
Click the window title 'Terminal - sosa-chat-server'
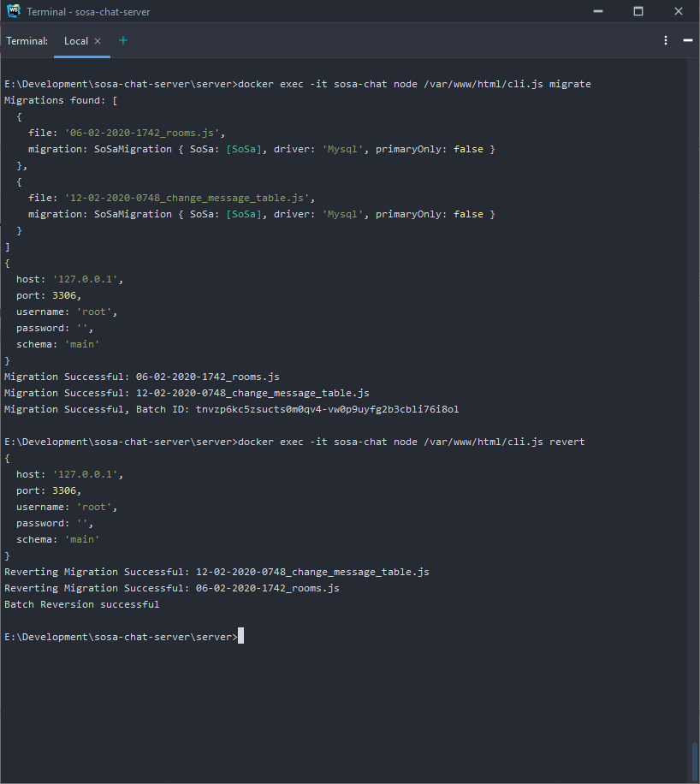tap(88, 11)
